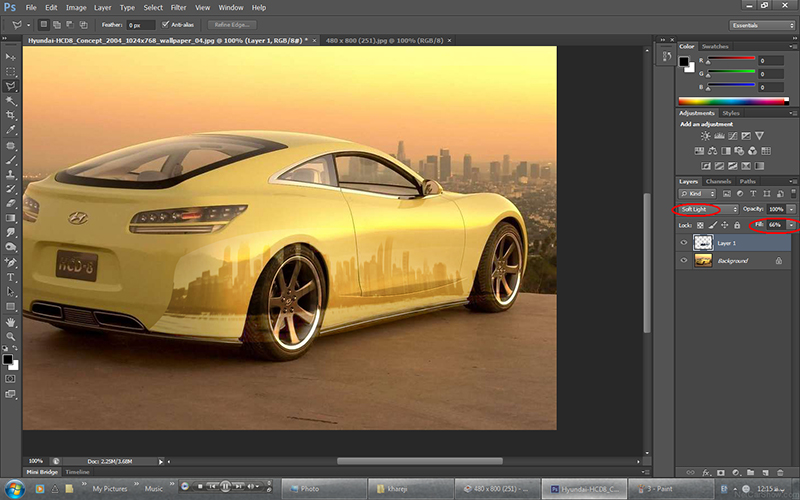800x500 pixels.
Task: Open the Layers panel flyout menu
Action: [792, 182]
